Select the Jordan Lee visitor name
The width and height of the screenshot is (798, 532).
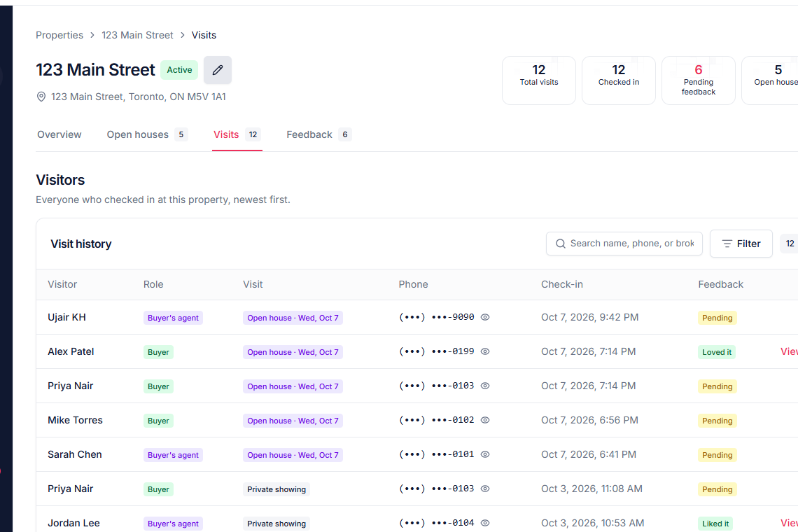pyautogui.click(x=73, y=523)
